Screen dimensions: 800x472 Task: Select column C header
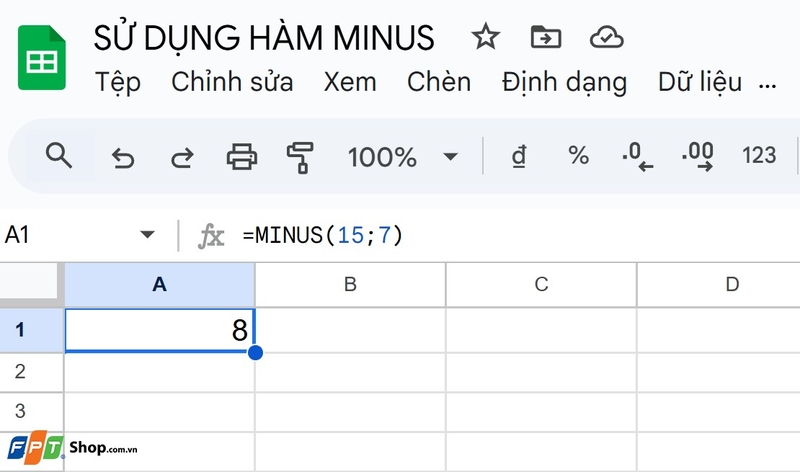[x=541, y=285]
